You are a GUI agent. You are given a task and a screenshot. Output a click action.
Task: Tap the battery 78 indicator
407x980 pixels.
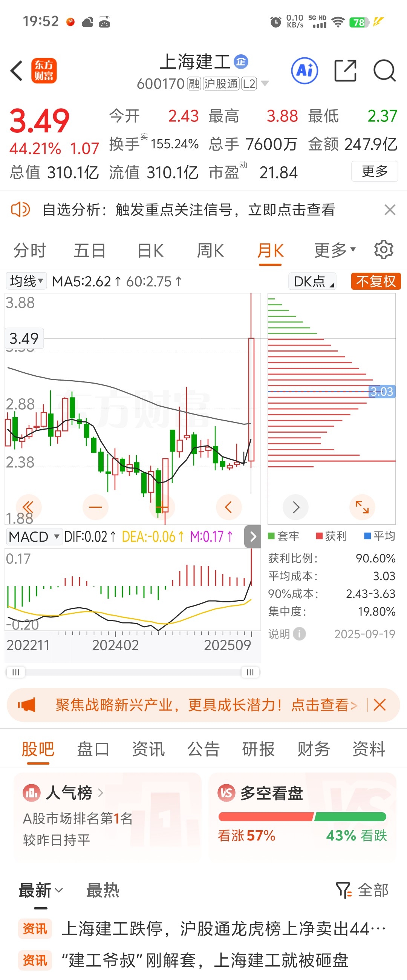click(x=359, y=23)
